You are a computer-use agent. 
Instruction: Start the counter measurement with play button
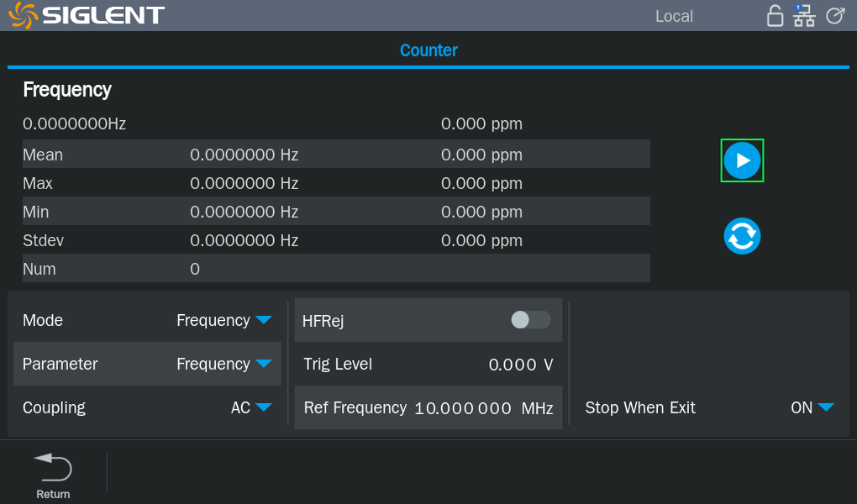(x=742, y=160)
